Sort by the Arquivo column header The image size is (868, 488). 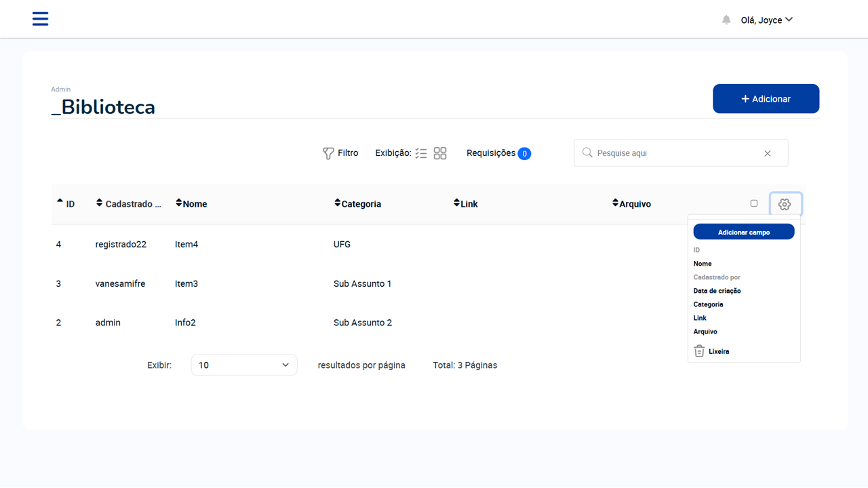pos(631,203)
